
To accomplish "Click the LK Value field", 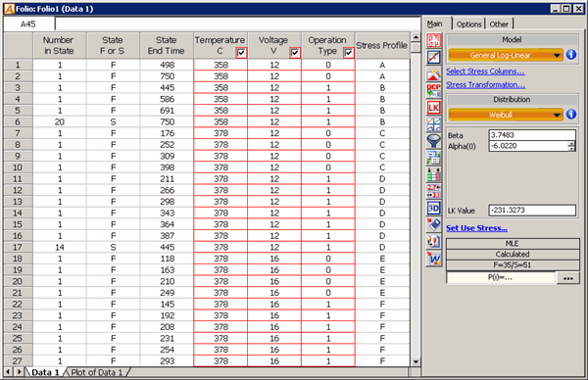I will pos(532,211).
